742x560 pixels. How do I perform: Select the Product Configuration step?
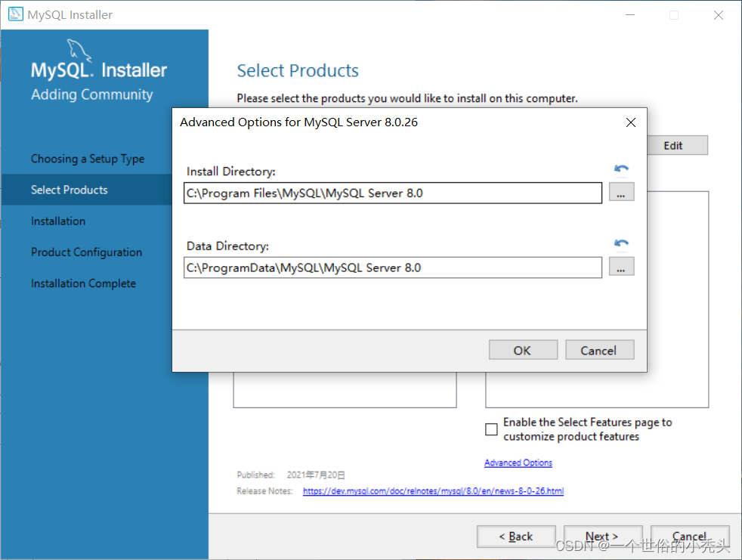coord(86,252)
